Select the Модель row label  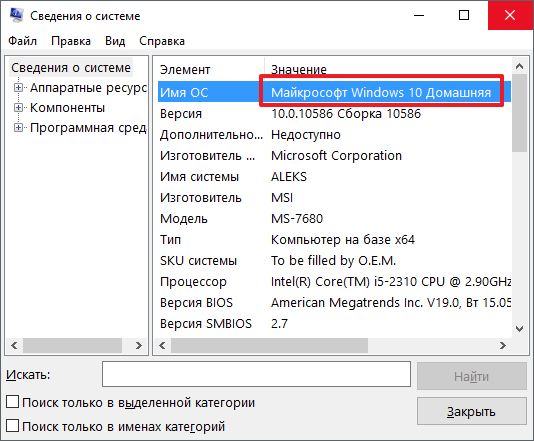(184, 219)
